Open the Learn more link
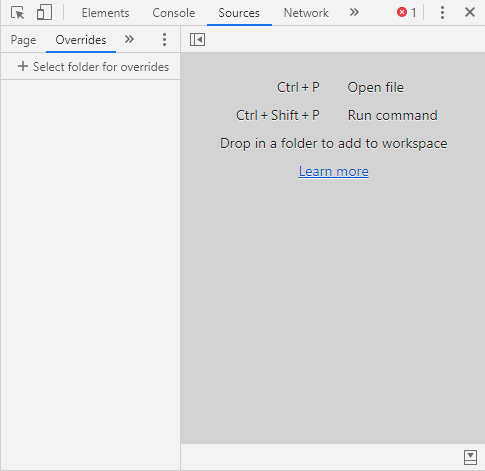Viewport: 485px width, 471px height. (333, 171)
